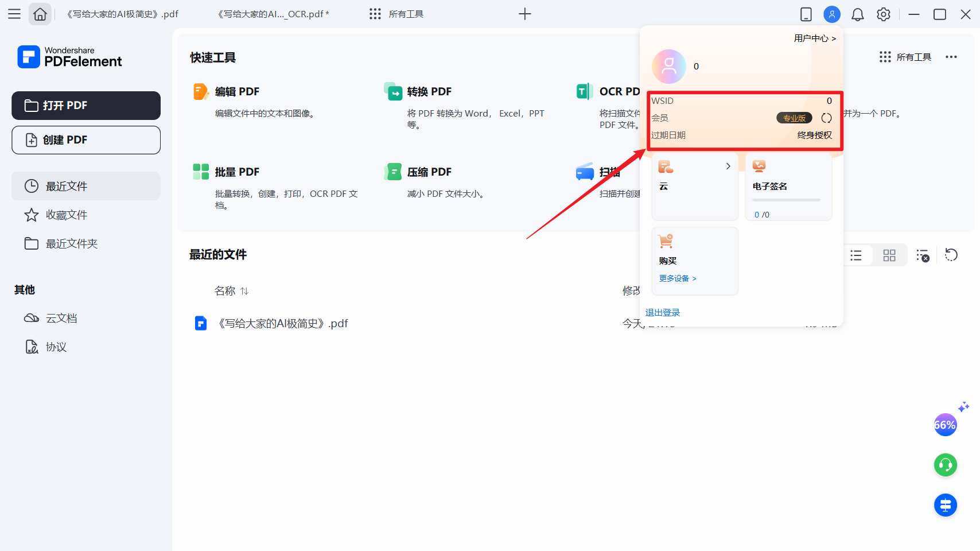980x551 pixels.
Task: Open the Edit PDF quick tool
Action: [236, 92]
